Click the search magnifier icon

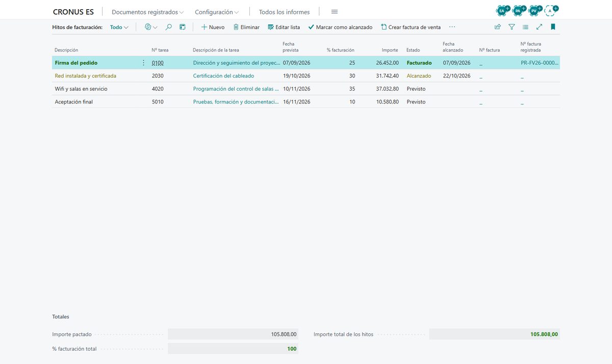pyautogui.click(x=169, y=27)
